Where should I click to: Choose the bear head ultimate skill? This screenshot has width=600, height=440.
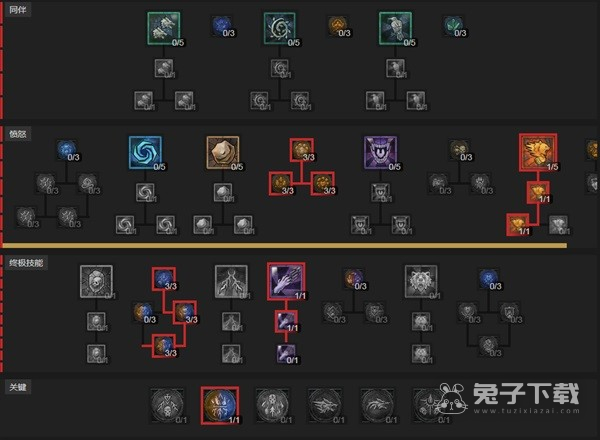tap(421, 282)
